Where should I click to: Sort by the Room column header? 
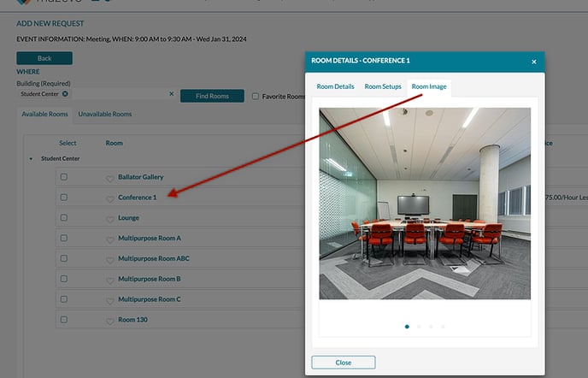[x=114, y=143]
